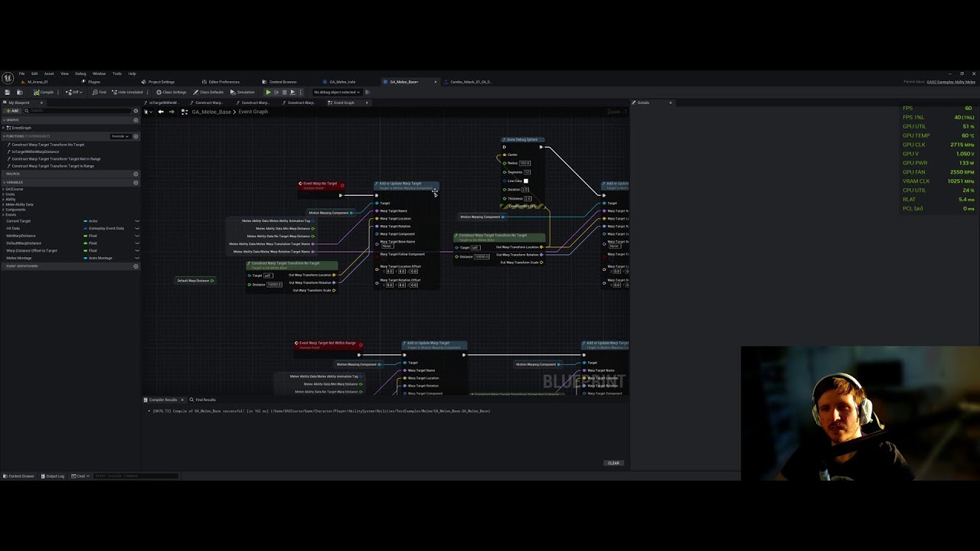This screenshot has width=980, height=551.
Task: Compile the blueprint
Action: 43,92
